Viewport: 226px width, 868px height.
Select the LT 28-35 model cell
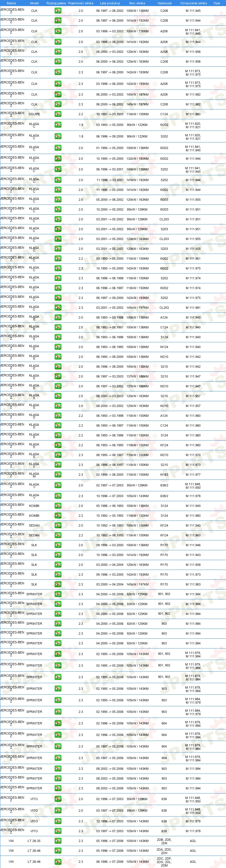(x=34, y=841)
